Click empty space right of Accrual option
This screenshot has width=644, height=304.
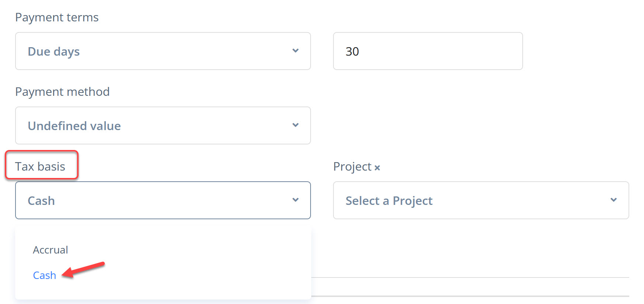point(184,250)
